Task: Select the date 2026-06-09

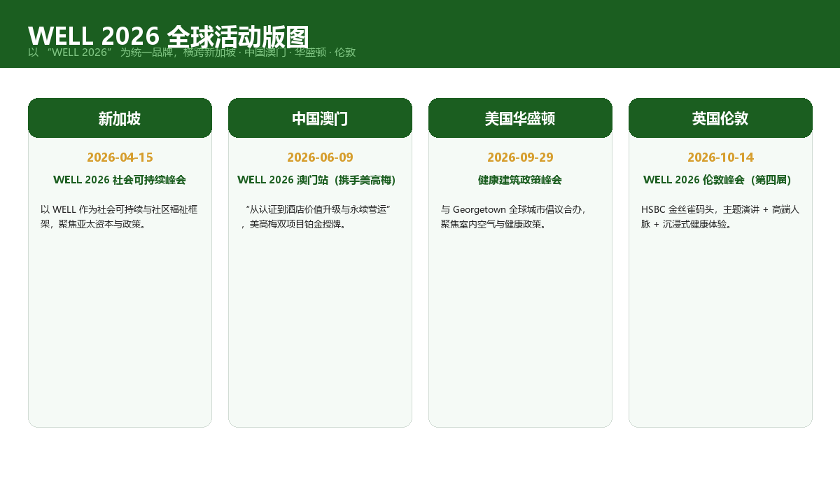Action: tap(320, 157)
